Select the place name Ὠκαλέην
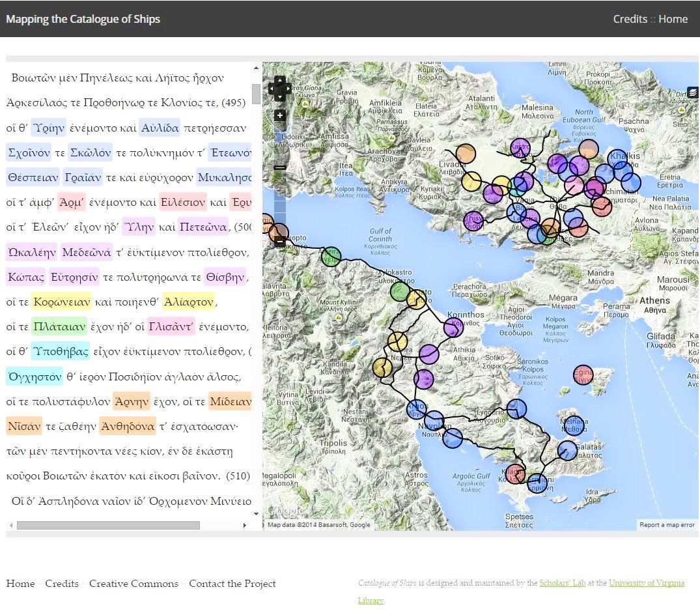Viewport: 700px width, 611px height. [x=32, y=252]
